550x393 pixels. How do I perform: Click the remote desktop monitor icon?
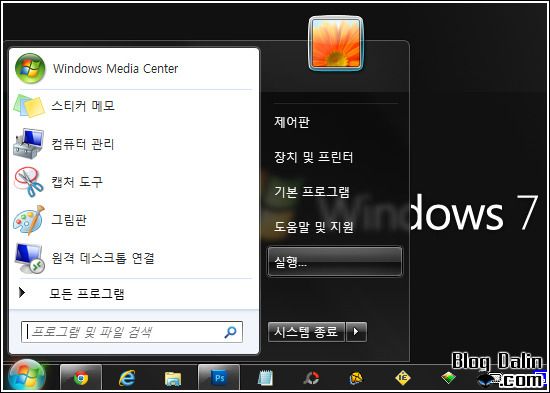click(x=29, y=258)
